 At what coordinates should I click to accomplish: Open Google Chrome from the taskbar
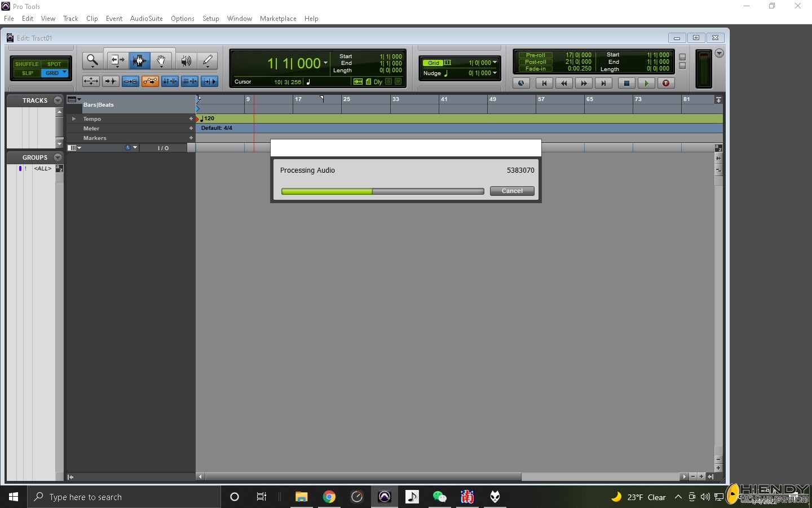(x=329, y=497)
